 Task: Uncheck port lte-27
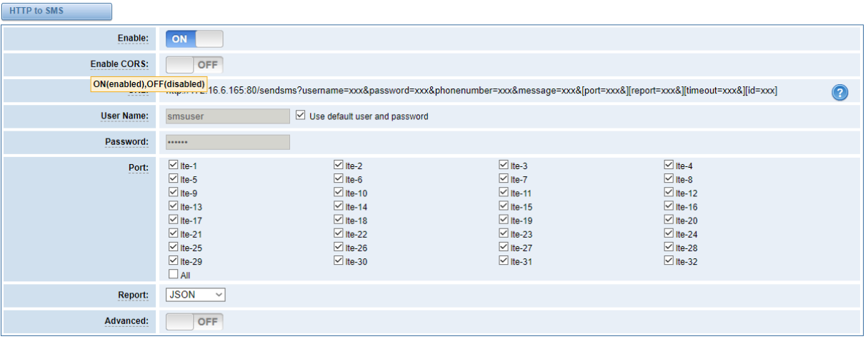[504, 246]
